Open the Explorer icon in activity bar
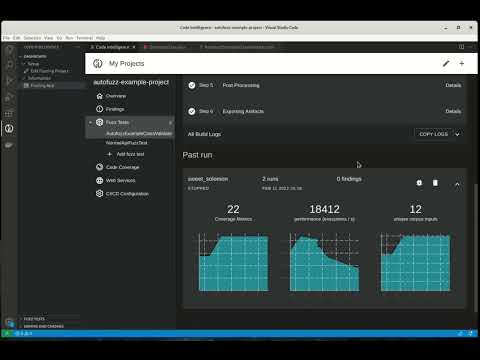480x360 pixels. [x=9, y=50]
